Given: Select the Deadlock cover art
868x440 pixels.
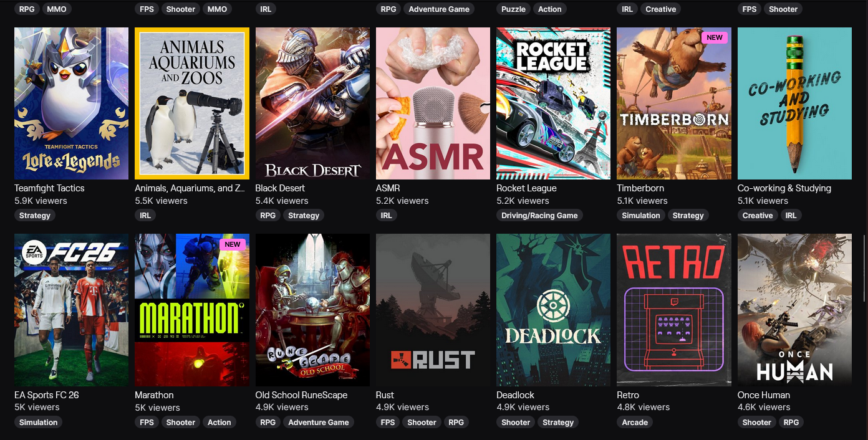Looking at the screenshot, I should tap(553, 310).
